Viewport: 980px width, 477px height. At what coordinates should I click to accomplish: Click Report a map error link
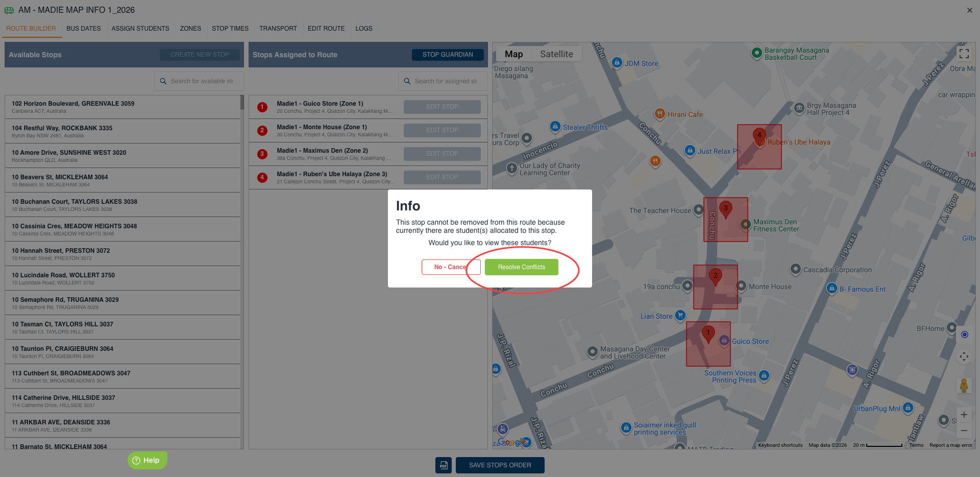(x=951, y=445)
